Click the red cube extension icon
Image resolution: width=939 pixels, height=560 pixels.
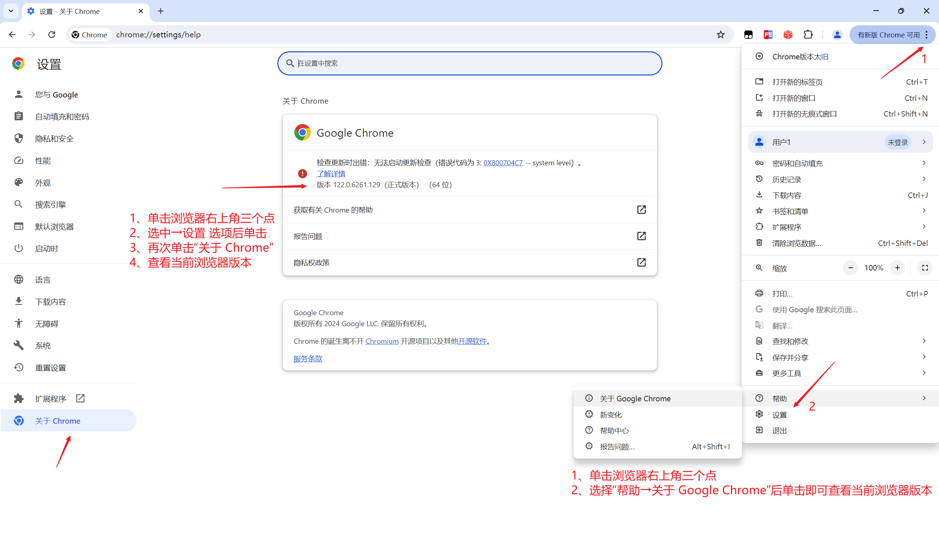point(788,35)
